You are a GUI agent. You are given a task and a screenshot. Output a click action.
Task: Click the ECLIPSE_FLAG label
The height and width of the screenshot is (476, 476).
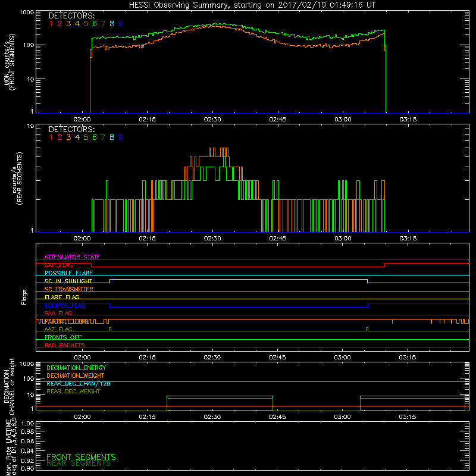pos(65,305)
